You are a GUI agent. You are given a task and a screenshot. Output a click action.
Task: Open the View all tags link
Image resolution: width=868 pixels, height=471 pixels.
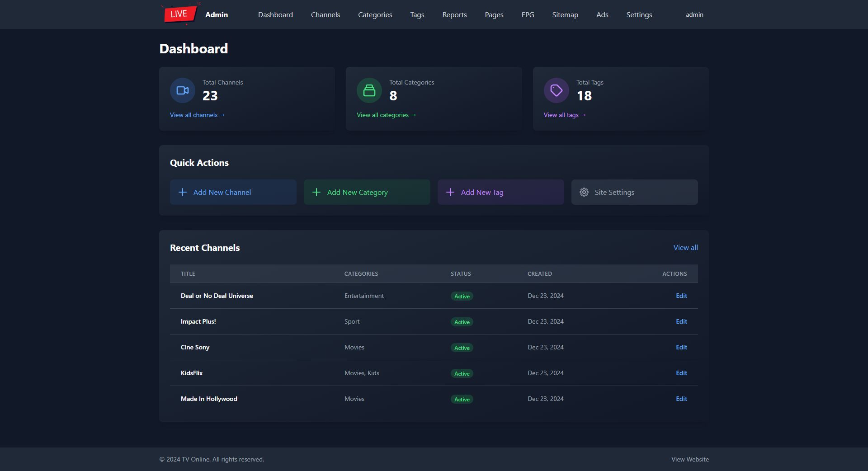564,115
